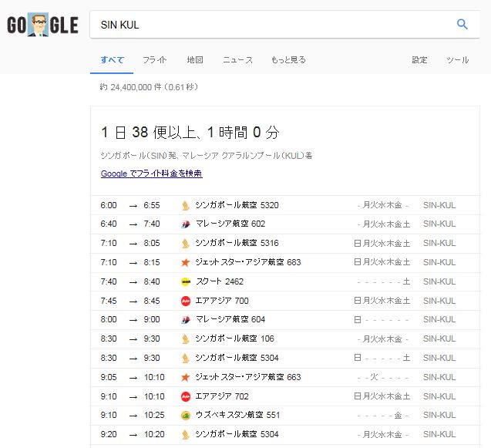Click Jetstar star logo for flight 683

[x=185, y=262]
